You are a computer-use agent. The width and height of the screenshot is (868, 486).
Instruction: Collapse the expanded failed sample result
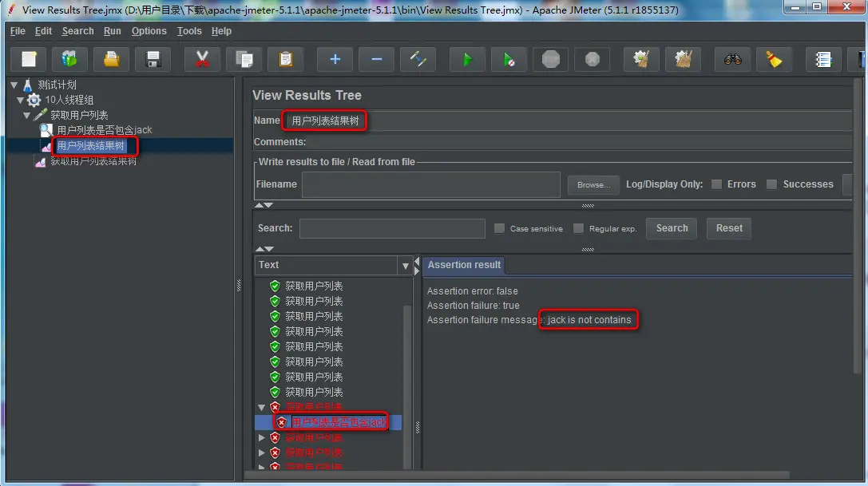tap(262, 408)
